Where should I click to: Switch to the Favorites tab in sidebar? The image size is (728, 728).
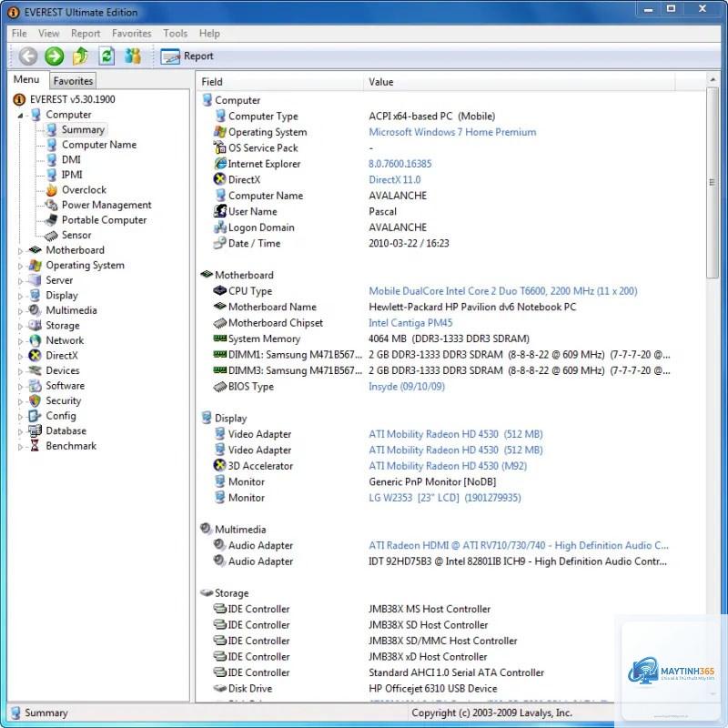tap(73, 81)
